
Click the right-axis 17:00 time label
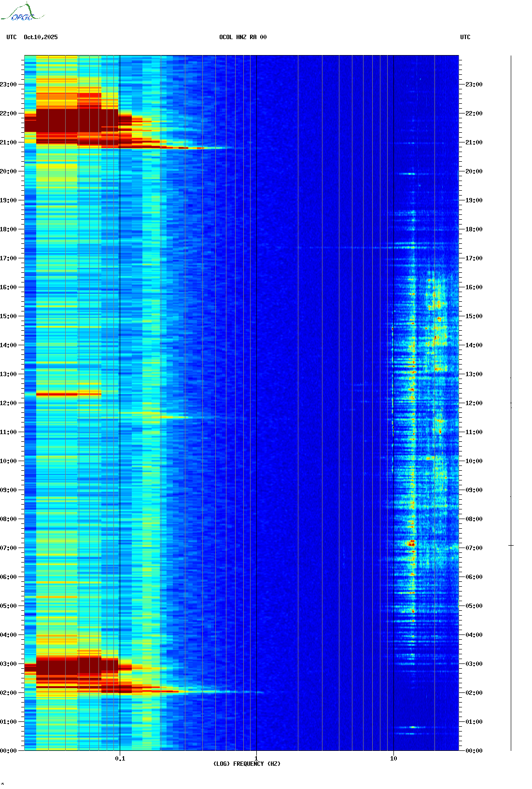(x=474, y=258)
